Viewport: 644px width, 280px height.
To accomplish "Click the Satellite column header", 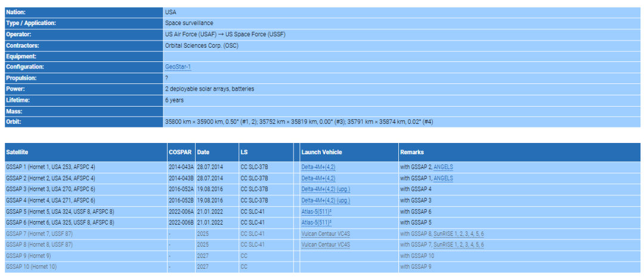I will (x=18, y=152).
